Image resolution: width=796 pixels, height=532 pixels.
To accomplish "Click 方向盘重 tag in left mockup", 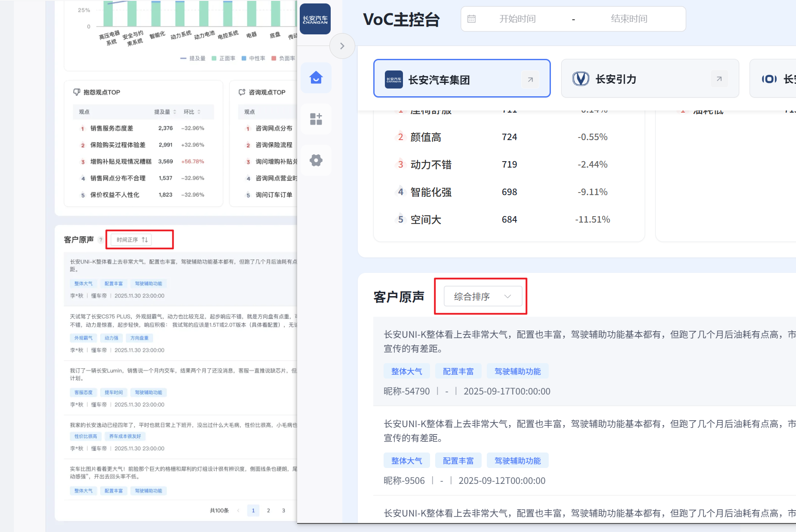I will point(139,338).
